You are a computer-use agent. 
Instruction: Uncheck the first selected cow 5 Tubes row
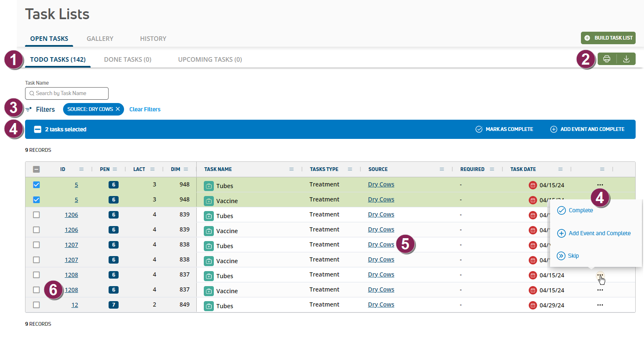(36, 185)
